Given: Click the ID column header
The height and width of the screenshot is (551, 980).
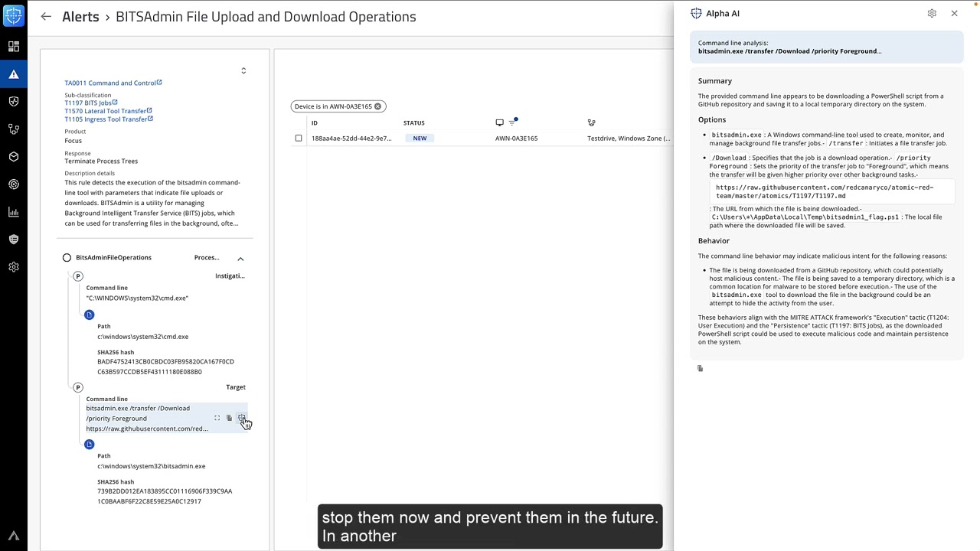Looking at the screenshot, I should [315, 122].
